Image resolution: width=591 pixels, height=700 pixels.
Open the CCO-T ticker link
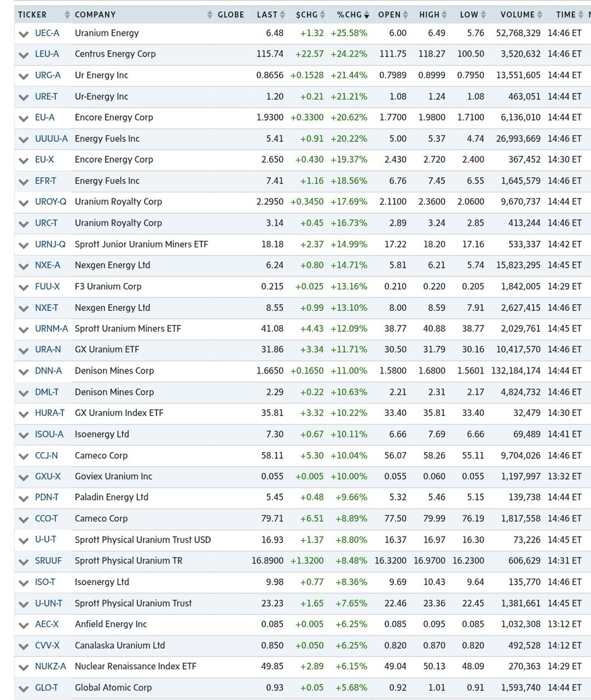tap(46, 518)
